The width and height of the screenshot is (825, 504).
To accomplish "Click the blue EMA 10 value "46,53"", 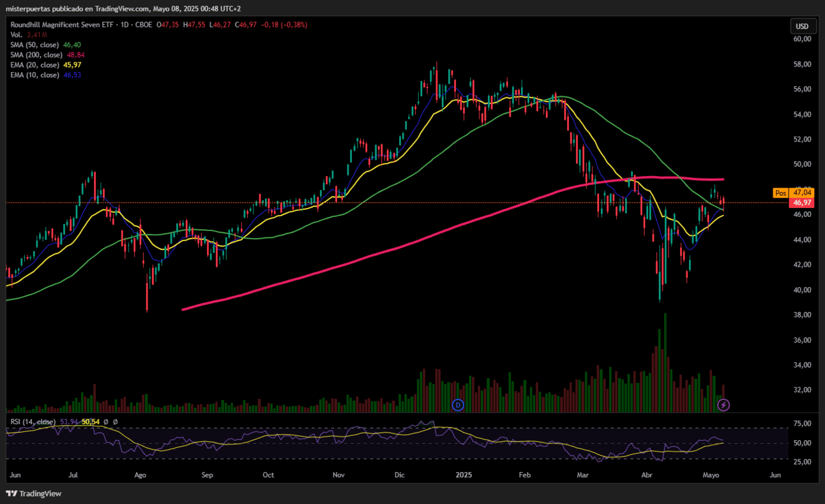I will pyautogui.click(x=72, y=75).
